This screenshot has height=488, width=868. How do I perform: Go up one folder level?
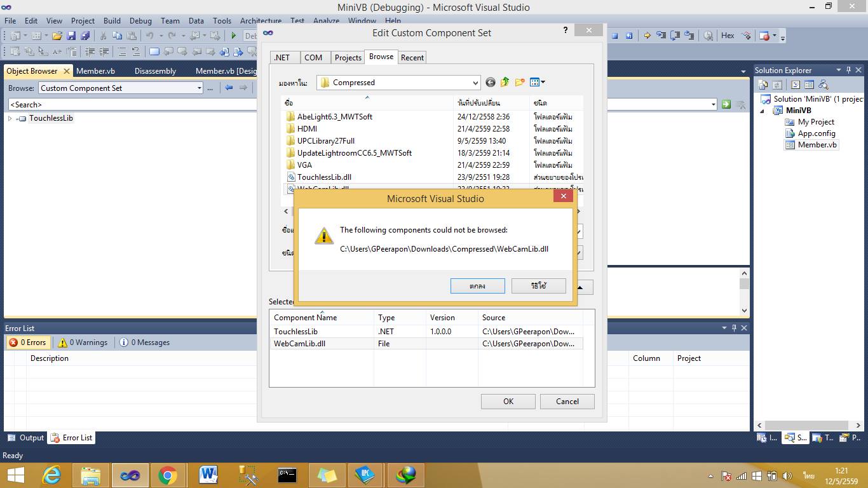[505, 82]
